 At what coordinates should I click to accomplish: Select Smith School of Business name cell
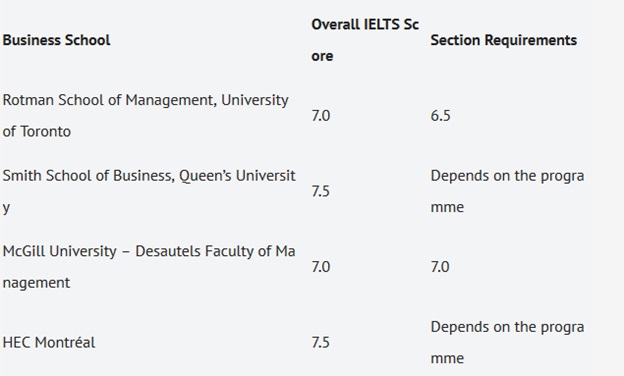click(x=149, y=191)
